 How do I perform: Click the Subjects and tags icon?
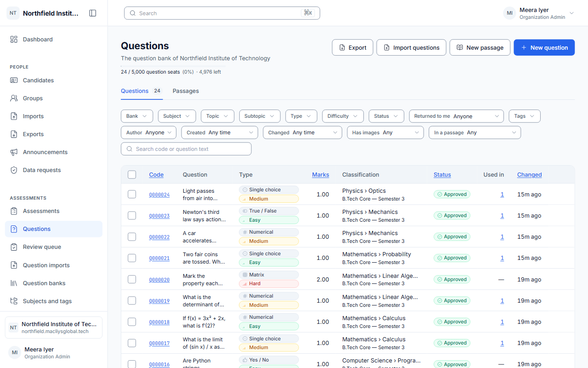pos(14,301)
